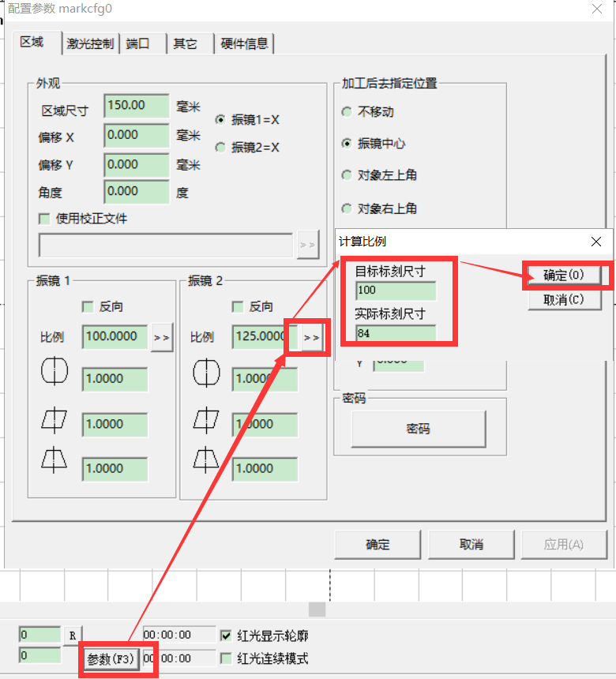The width and height of the screenshot is (616, 679).
Task: Click 振镜 2 比例 field 125.0000
Action: click(265, 336)
